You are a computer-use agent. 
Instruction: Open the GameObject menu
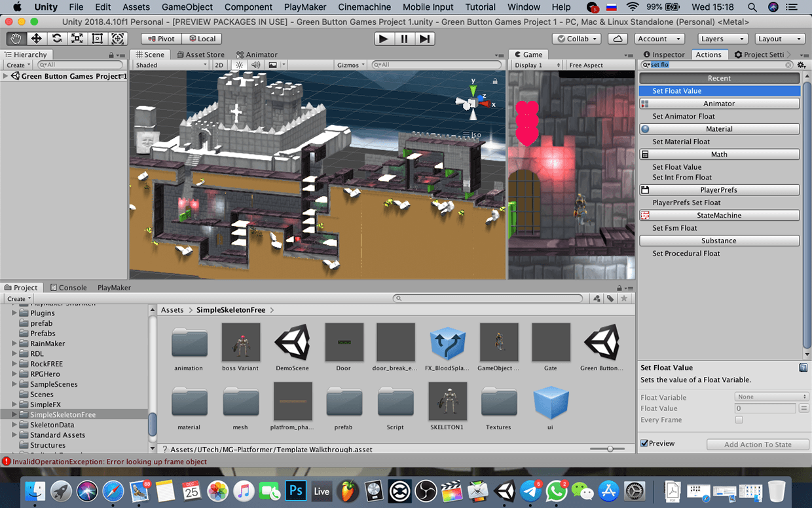click(187, 7)
